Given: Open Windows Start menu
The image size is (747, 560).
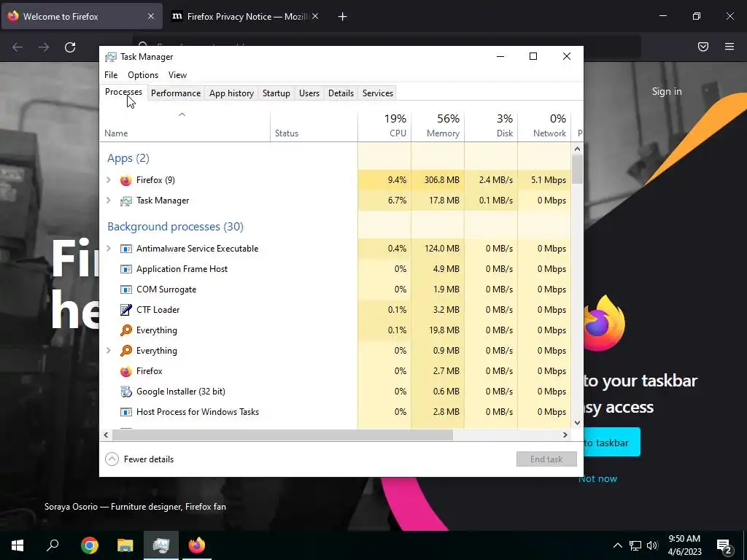Looking at the screenshot, I should [x=18, y=545].
